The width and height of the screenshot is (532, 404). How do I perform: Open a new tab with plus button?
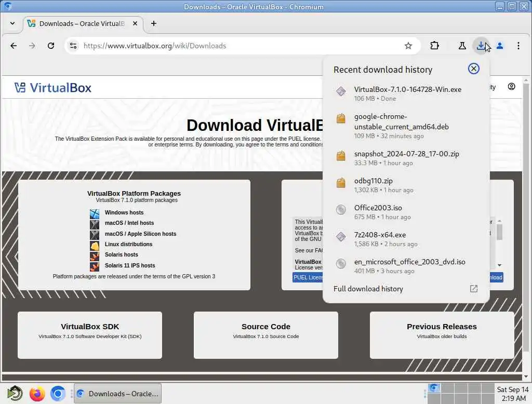154,23
